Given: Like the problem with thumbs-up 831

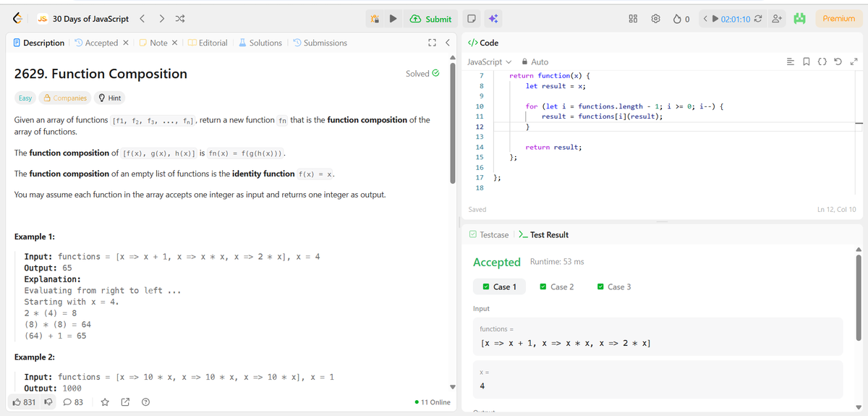Looking at the screenshot, I should (25, 402).
